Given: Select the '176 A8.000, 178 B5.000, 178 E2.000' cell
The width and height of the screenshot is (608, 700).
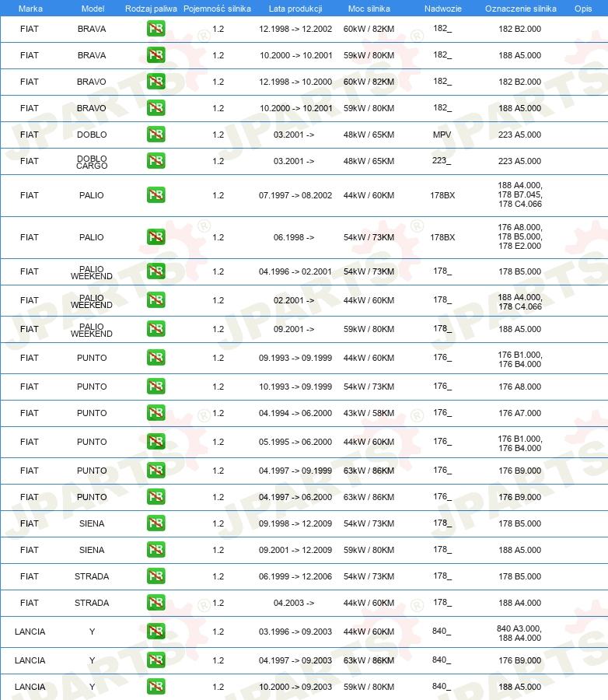Looking at the screenshot, I should (520, 236).
